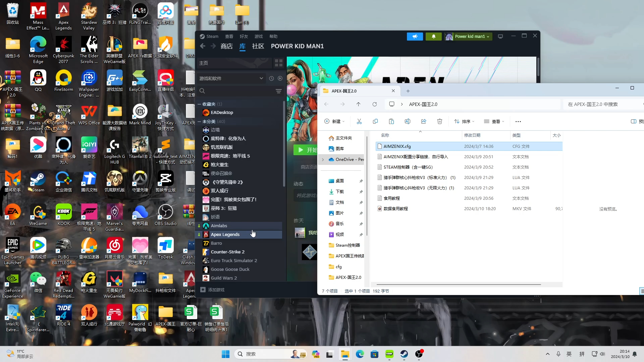The image size is (644, 362).
Task: Open the Steam menu in the Steam window
Action: click(209, 37)
